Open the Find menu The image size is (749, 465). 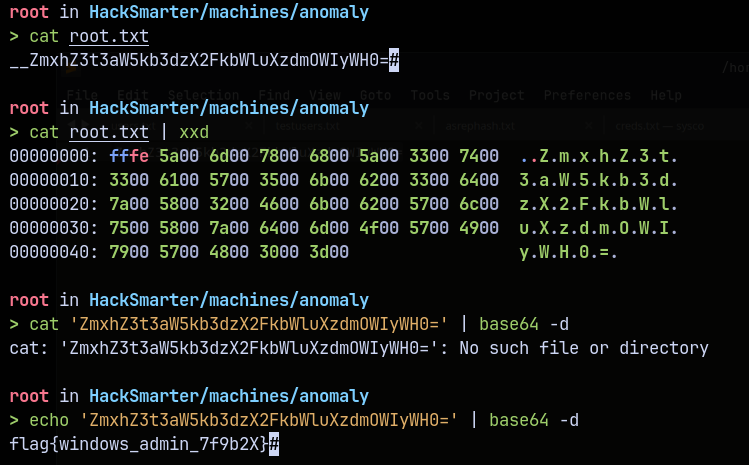273,95
